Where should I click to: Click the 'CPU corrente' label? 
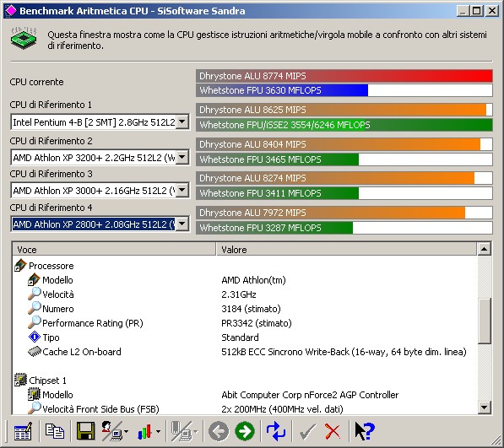pos(36,82)
